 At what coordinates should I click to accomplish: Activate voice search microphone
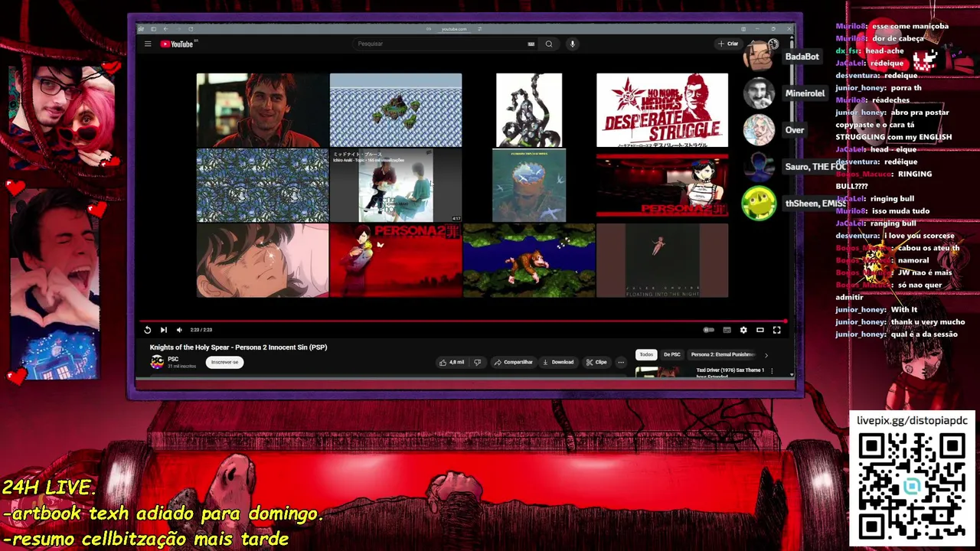(572, 44)
